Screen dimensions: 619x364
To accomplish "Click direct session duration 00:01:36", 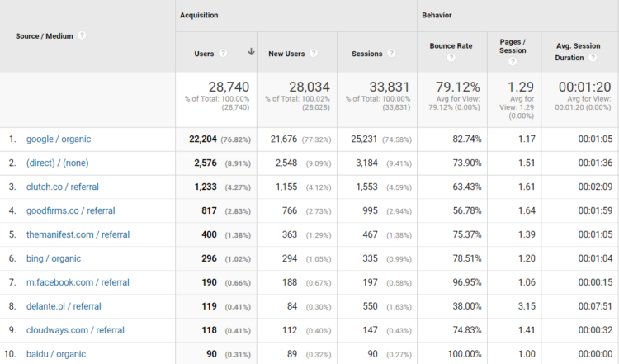I will click(x=595, y=163).
